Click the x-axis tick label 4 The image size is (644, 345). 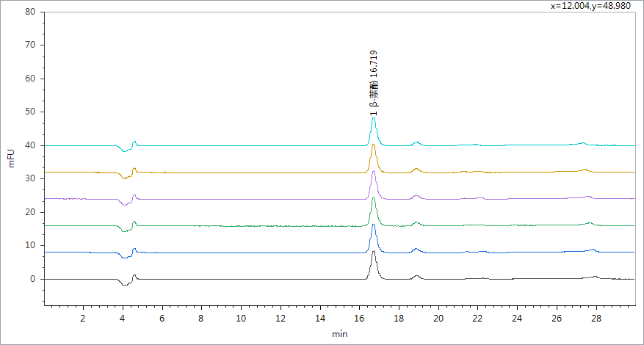123,319
